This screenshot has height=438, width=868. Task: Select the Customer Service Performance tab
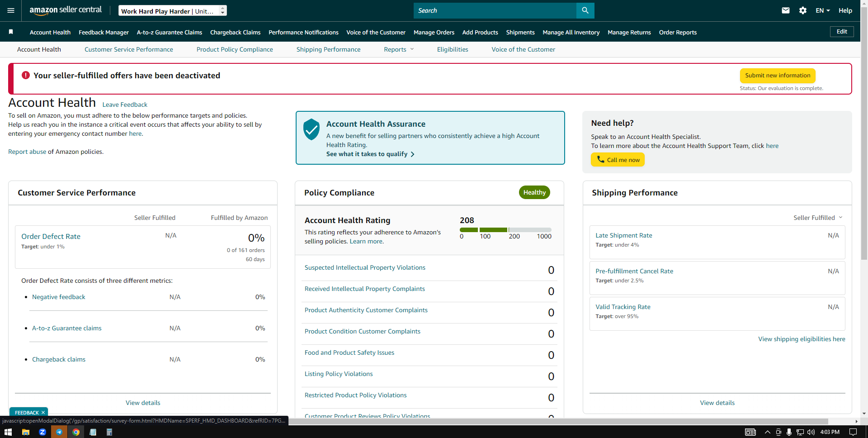tap(129, 49)
